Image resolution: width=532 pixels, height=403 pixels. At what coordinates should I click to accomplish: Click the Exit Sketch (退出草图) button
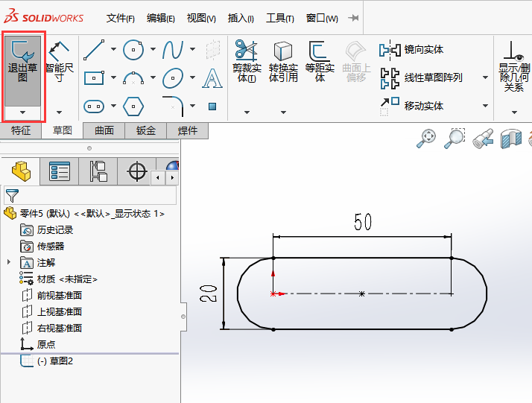[23, 71]
